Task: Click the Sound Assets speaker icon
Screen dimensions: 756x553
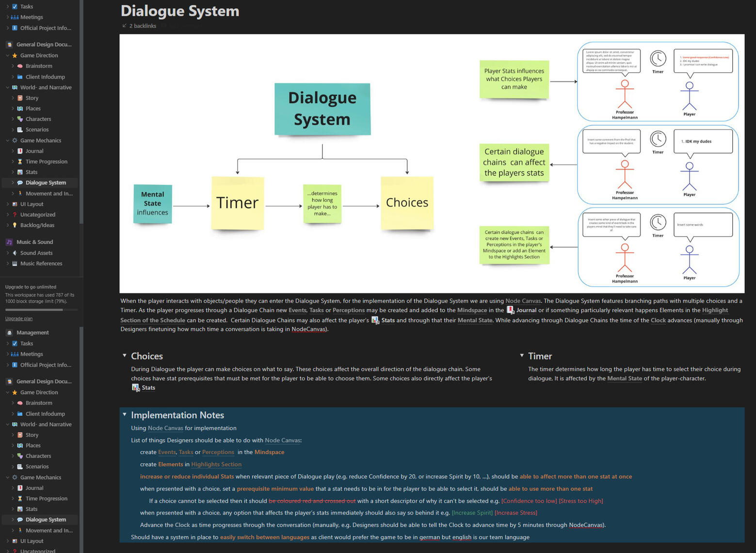Action: [15, 253]
